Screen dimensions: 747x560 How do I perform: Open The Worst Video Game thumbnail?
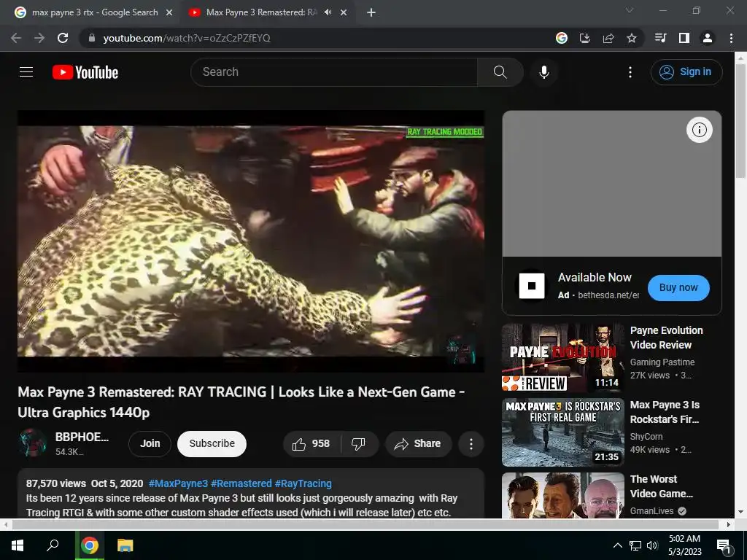coord(562,495)
